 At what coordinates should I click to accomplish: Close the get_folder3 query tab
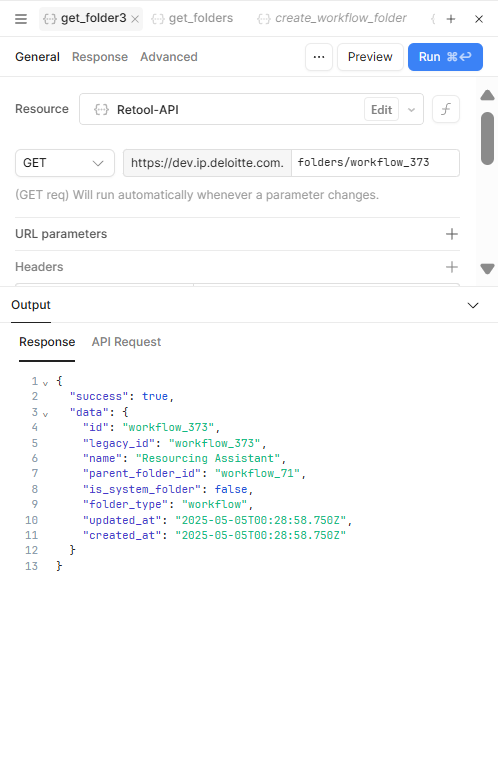[135, 20]
